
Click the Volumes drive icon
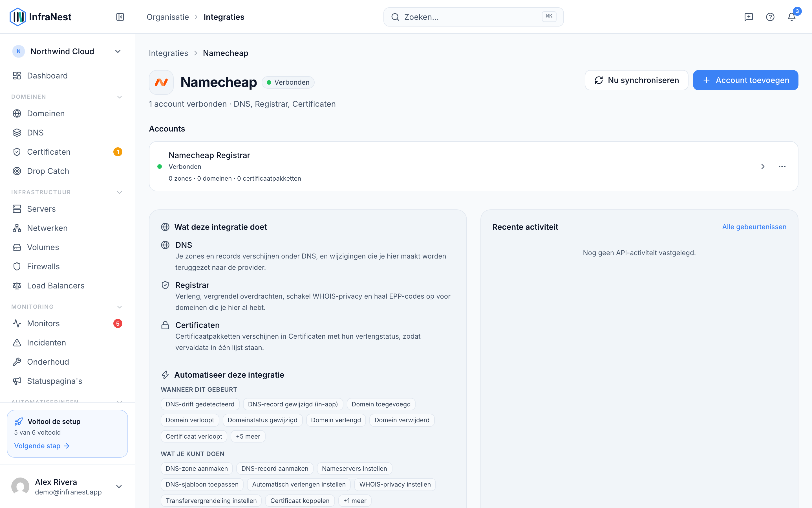[x=17, y=247]
